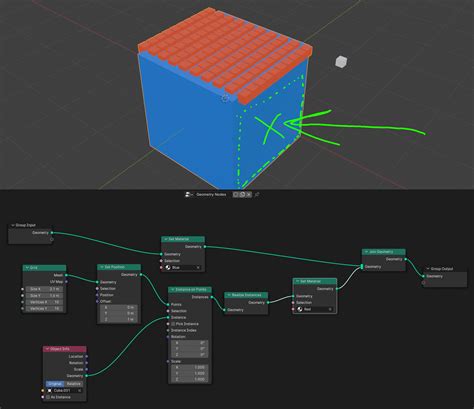Click the Size X field in Grid node
474x409 pixels.
[x=44, y=289]
